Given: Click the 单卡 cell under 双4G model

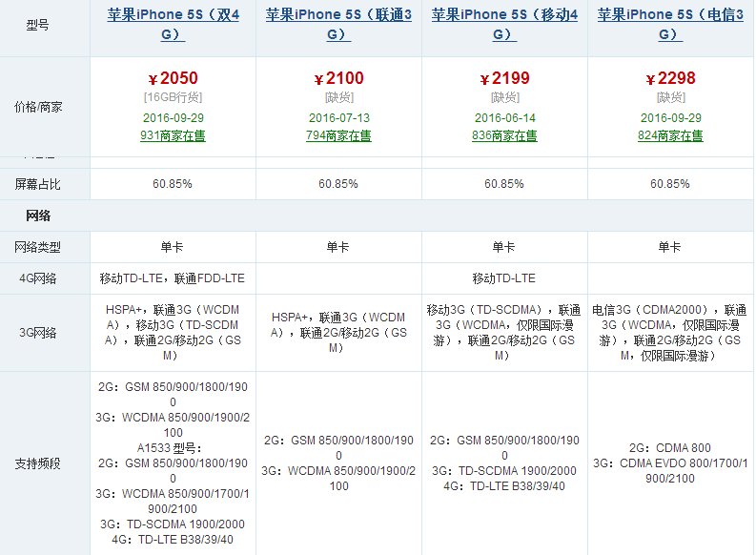Looking at the screenshot, I should pyautogui.click(x=173, y=247).
